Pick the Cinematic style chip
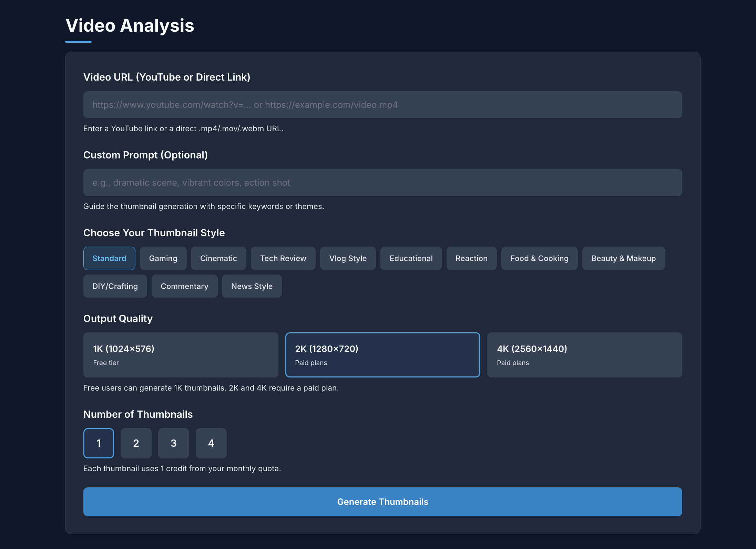Screen dimensions: 756x549 [218, 258]
